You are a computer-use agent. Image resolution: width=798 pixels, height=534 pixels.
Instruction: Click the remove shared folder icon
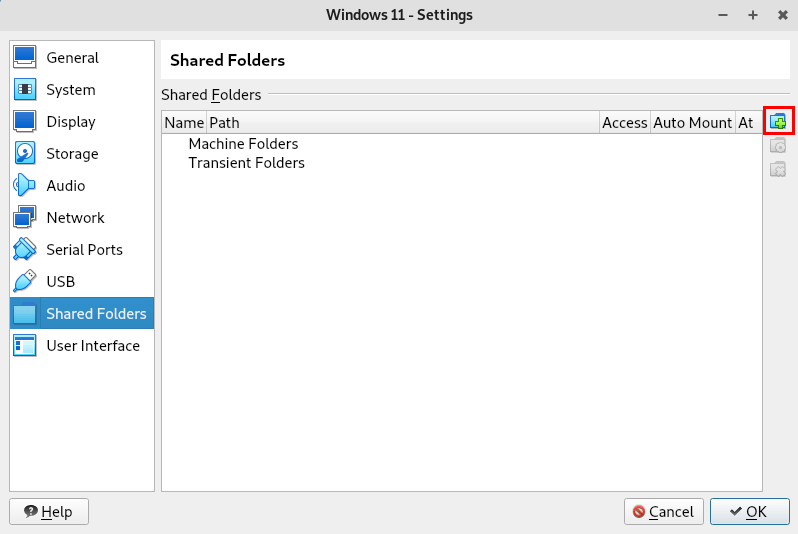(x=778, y=169)
